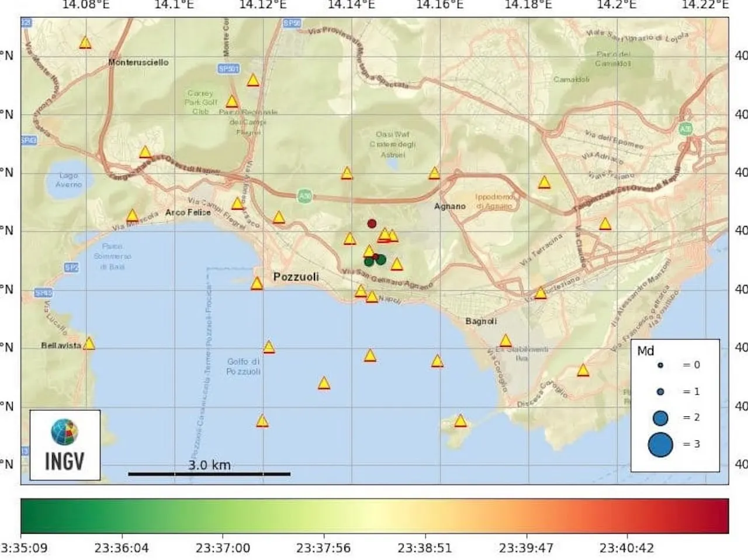
Task: Click the pale yellow middle of the colorbar
Action: 375,516
